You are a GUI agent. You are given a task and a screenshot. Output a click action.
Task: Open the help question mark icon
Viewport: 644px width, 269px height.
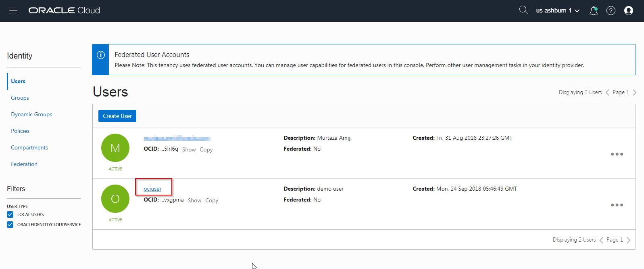[x=611, y=11]
